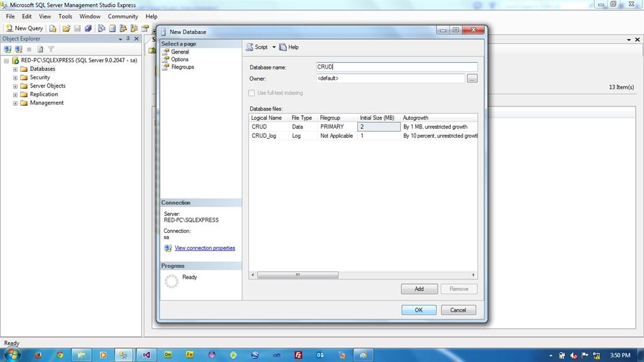Click the Autogrowth column header
Screen dimensions: 644x362
tap(438, 118)
